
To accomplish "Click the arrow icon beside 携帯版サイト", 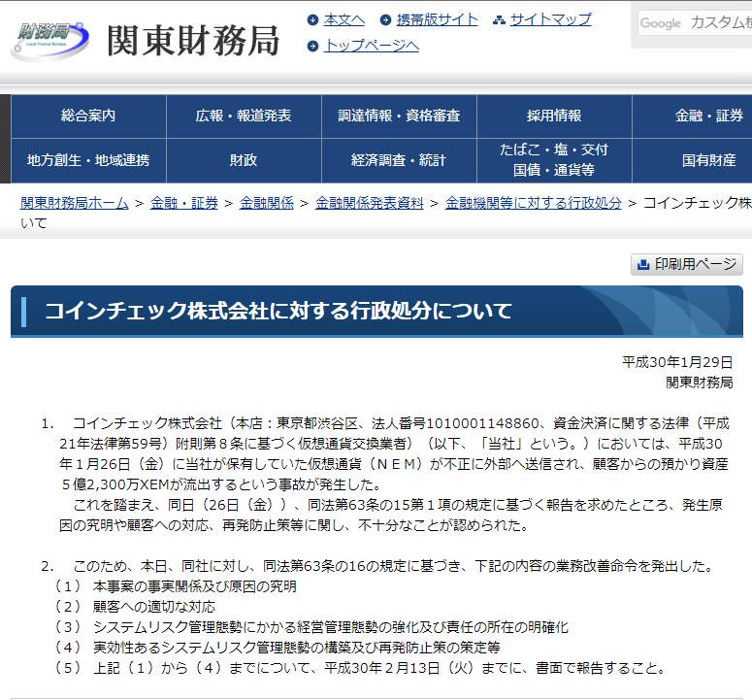I will 385,20.
